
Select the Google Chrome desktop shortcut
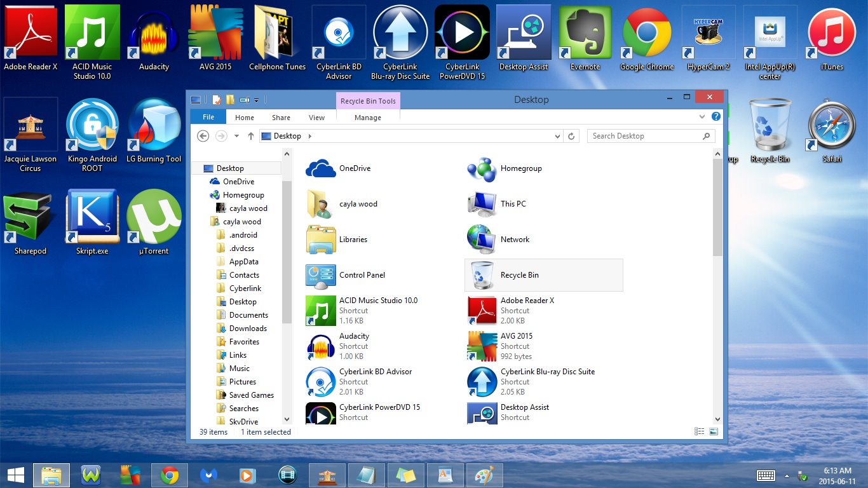(647, 38)
